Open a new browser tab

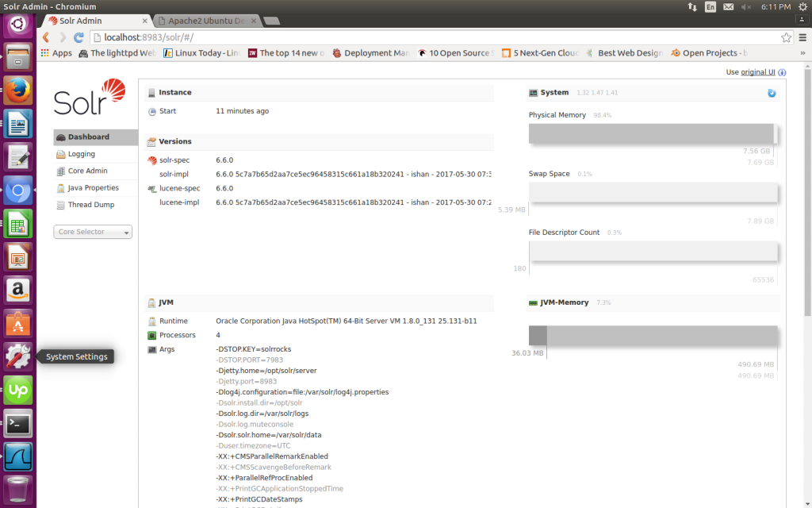click(272, 21)
